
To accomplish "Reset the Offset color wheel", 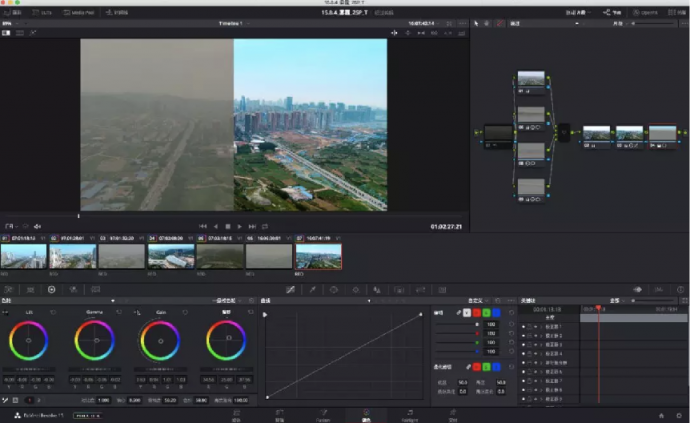I will 251,312.
